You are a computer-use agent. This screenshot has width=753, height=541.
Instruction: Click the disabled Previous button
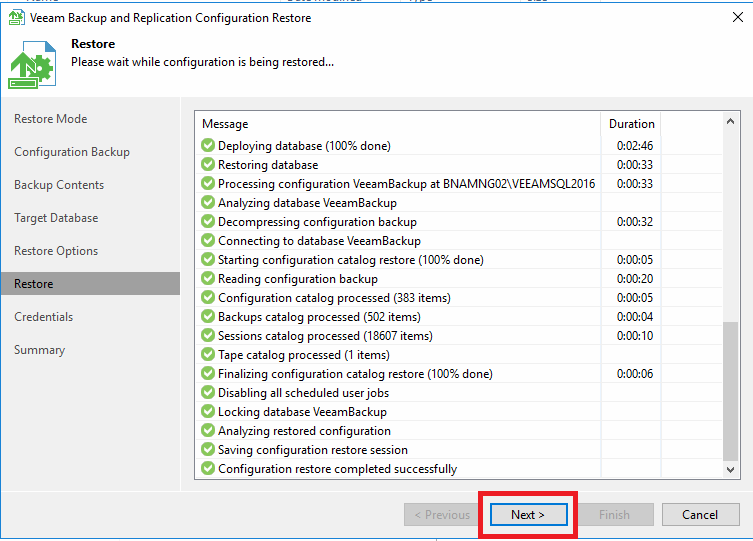click(x=441, y=515)
